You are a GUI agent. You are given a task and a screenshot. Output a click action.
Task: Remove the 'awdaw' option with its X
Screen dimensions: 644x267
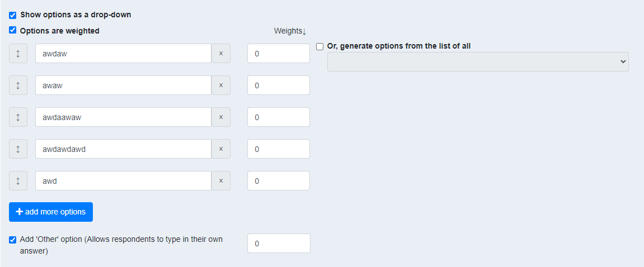tap(220, 54)
